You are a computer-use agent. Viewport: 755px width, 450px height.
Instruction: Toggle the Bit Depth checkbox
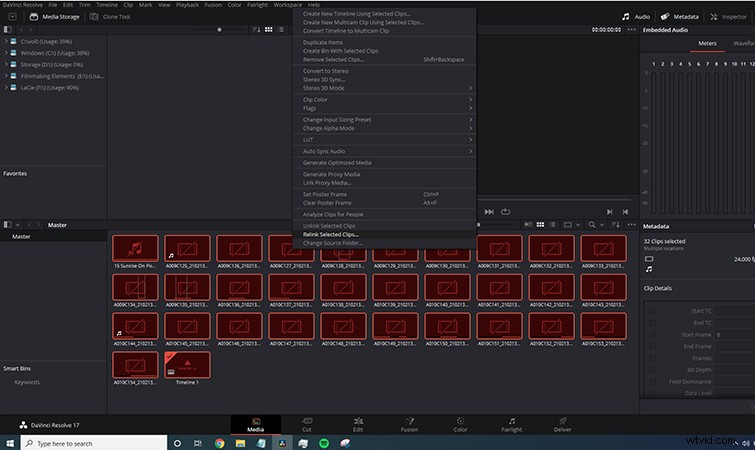point(652,370)
